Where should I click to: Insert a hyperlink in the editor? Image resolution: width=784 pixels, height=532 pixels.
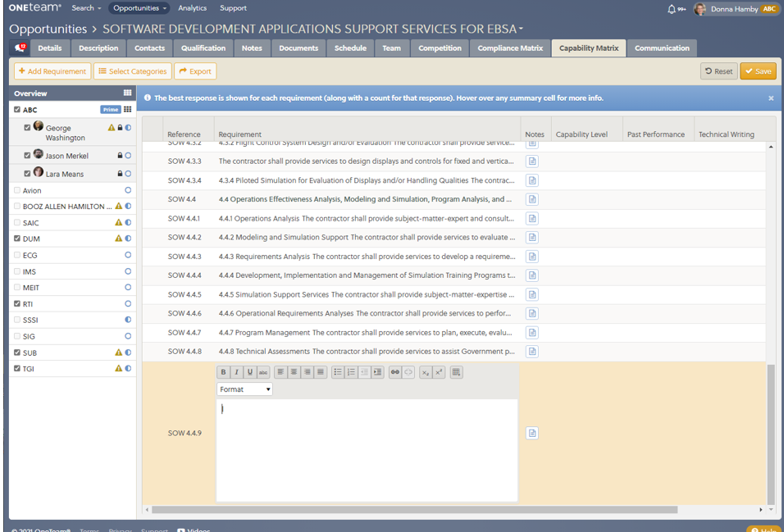[x=395, y=372]
